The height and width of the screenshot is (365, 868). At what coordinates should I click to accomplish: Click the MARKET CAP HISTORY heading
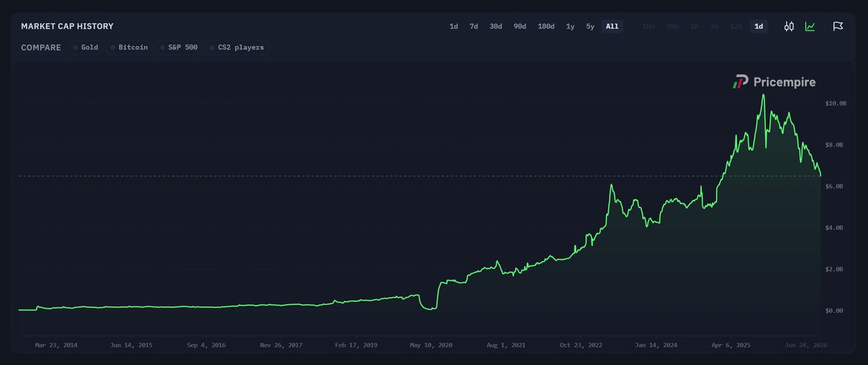click(x=67, y=27)
